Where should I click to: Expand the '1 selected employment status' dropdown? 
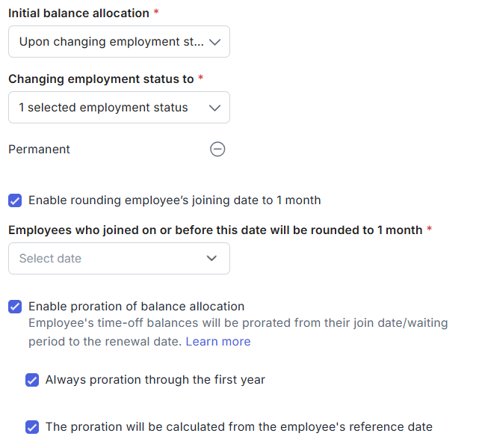[x=103, y=108]
